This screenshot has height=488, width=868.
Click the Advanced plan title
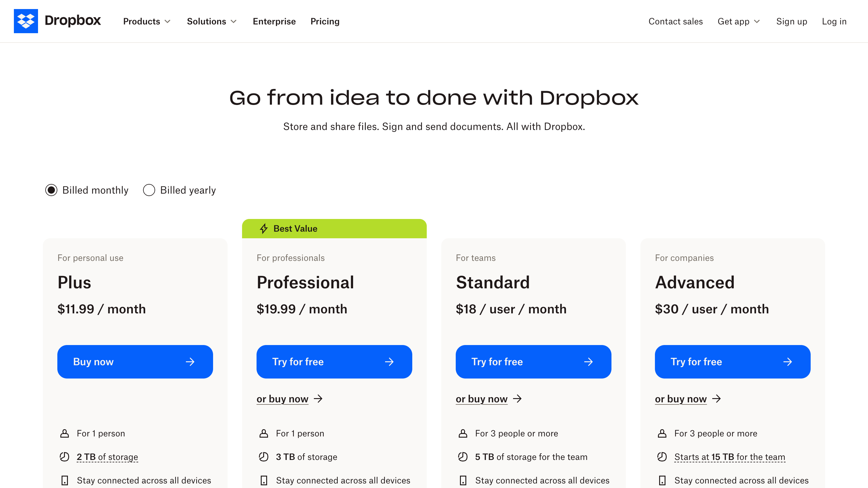pos(694,282)
